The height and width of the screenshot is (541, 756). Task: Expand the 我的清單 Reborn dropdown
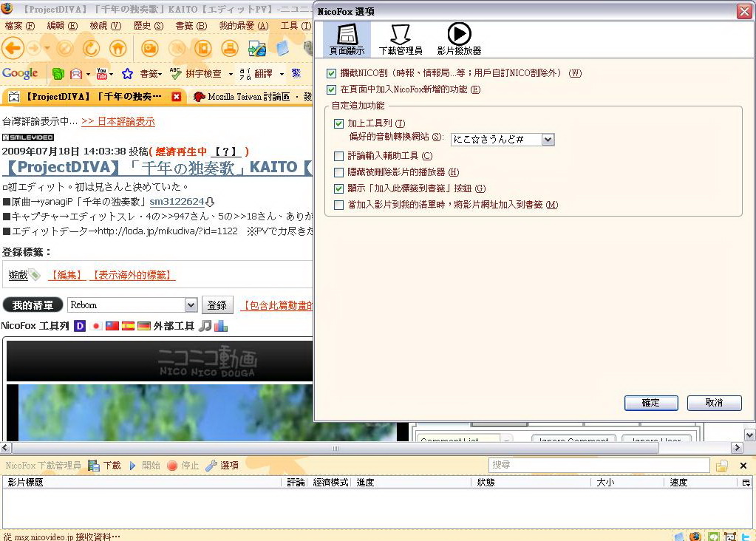pyautogui.click(x=191, y=305)
